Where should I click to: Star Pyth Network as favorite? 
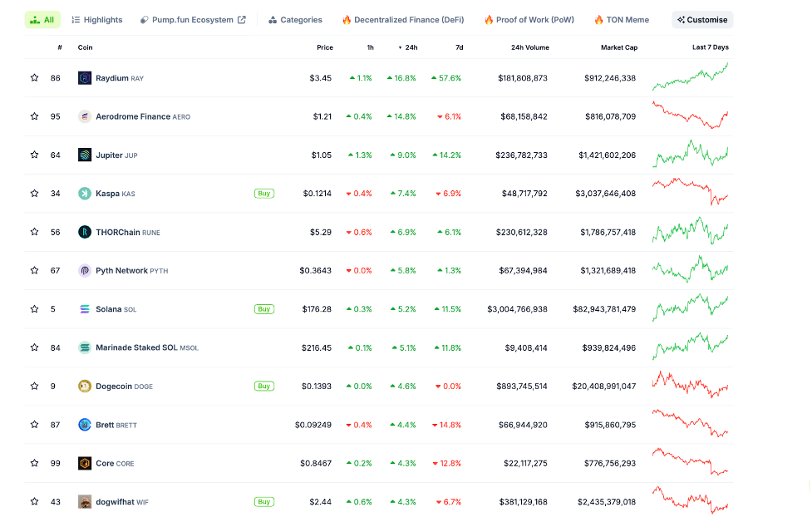coord(34,270)
